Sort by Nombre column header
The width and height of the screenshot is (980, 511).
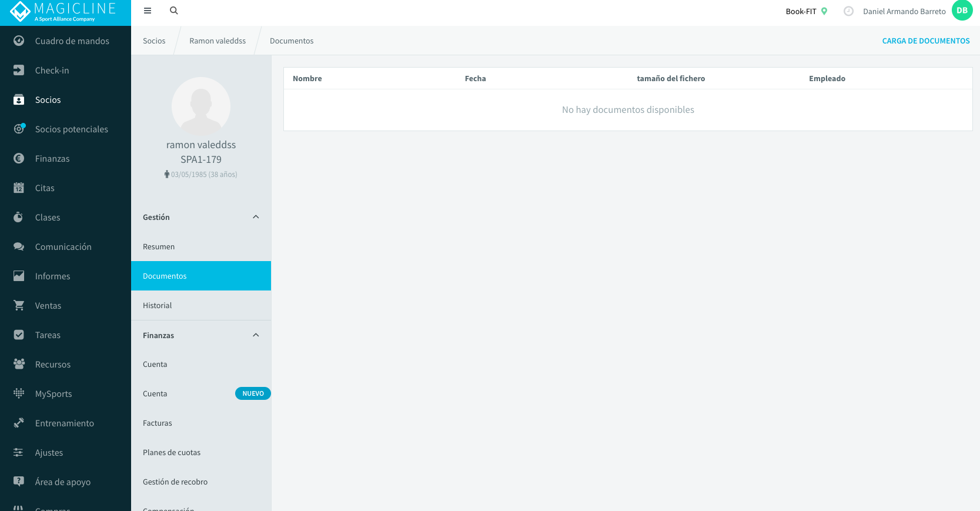click(307, 78)
